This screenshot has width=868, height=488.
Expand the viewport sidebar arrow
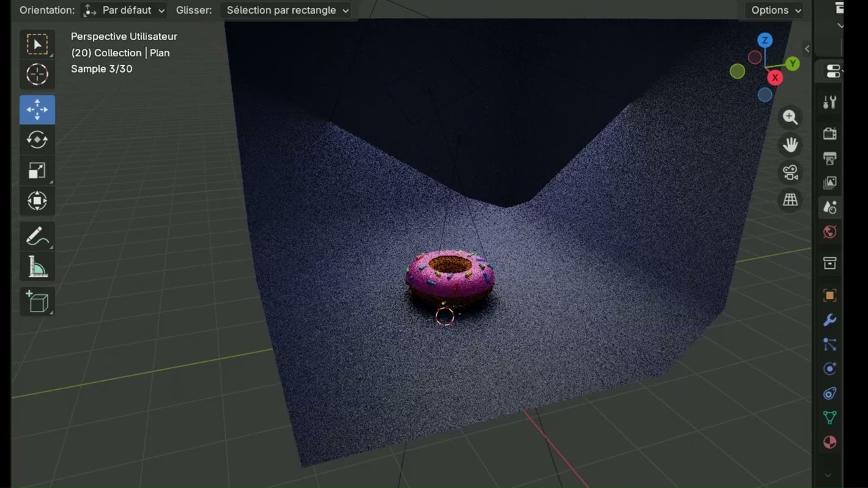(x=807, y=49)
